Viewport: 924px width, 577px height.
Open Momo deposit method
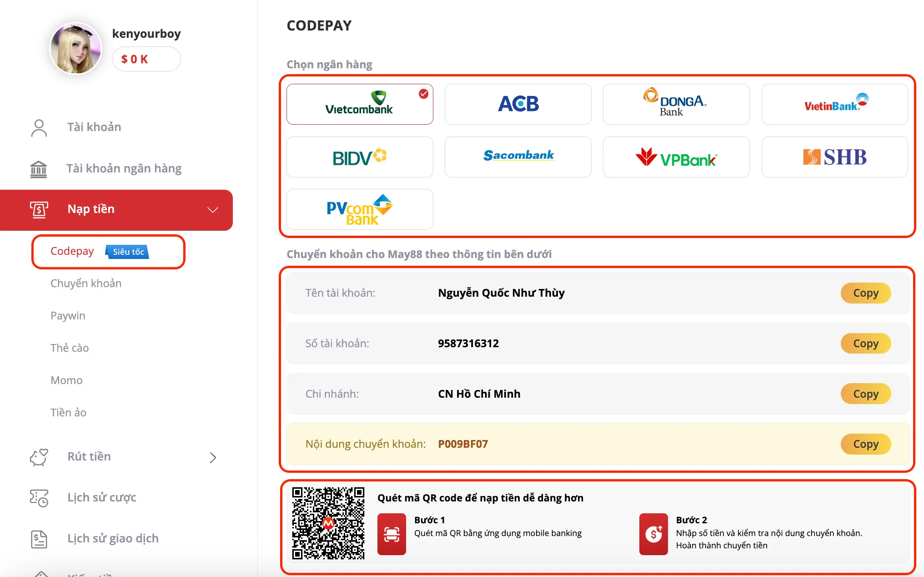coord(66,380)
